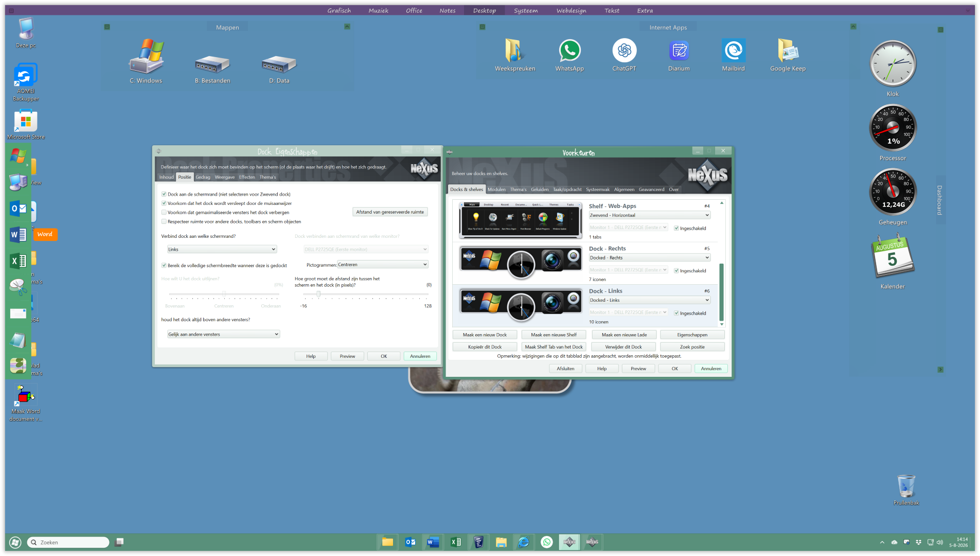Open the Deze pc desktop icon
The width and height of the screenshot is (980, 556).
pos(26,32)
